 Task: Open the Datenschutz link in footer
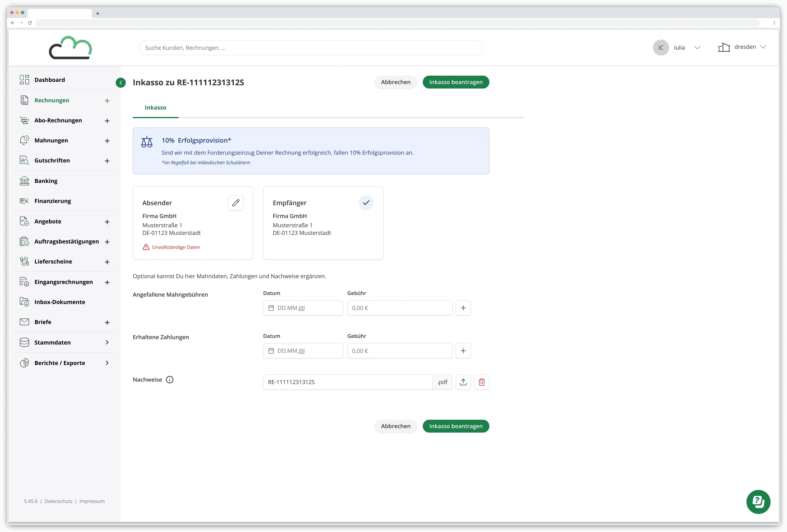[x=58, y=501]
